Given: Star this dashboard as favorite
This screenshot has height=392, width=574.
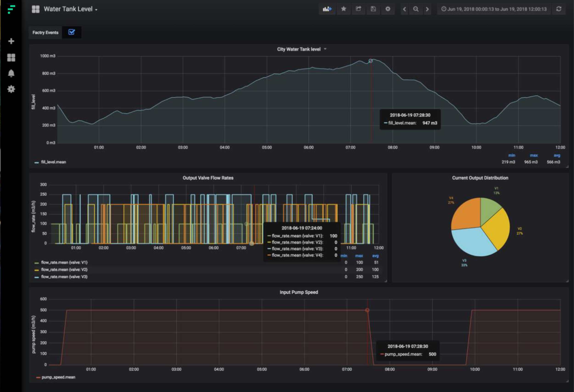Looking at the screenshot, I should click(344, 9).
